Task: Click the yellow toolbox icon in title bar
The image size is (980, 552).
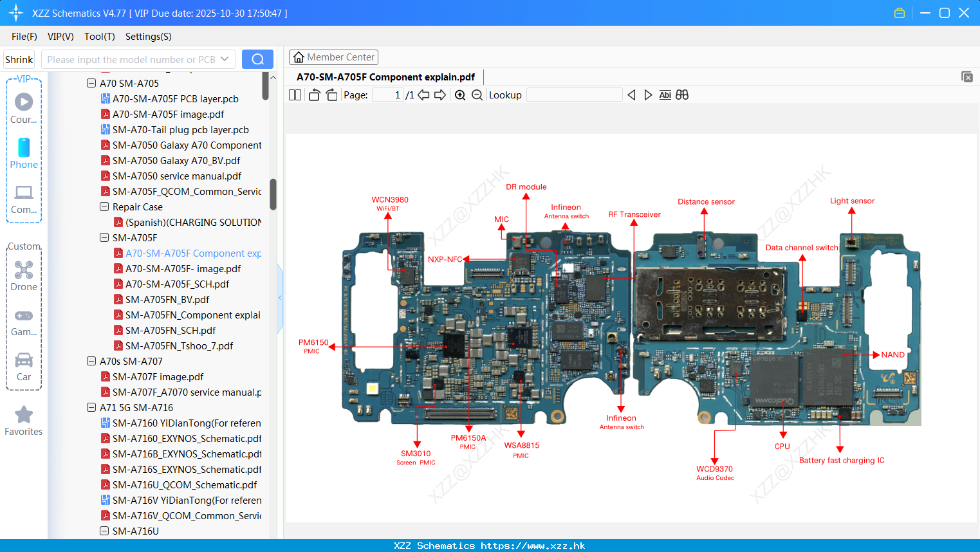Action: (x=900, y=13)
